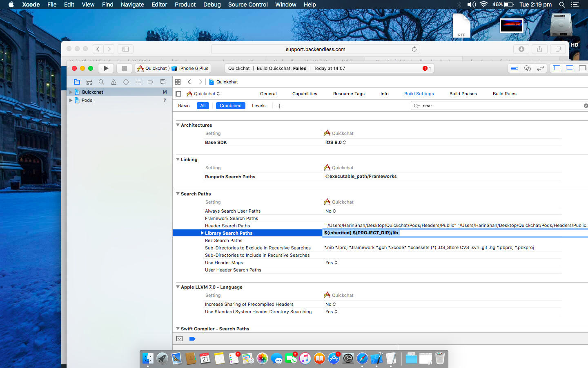Go forward in the editor jump bar
The width and height of the screenshot is (588, 368).
point(200,82)
